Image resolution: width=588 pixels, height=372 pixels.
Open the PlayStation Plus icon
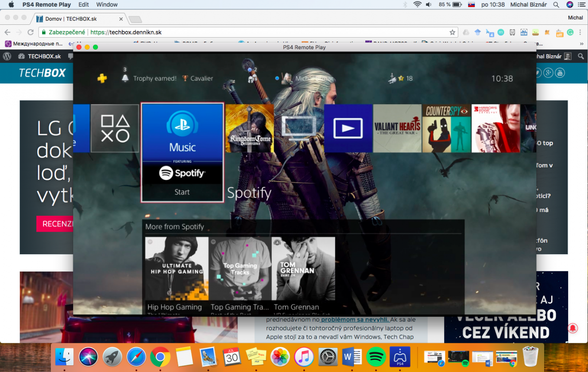(102, 78)
